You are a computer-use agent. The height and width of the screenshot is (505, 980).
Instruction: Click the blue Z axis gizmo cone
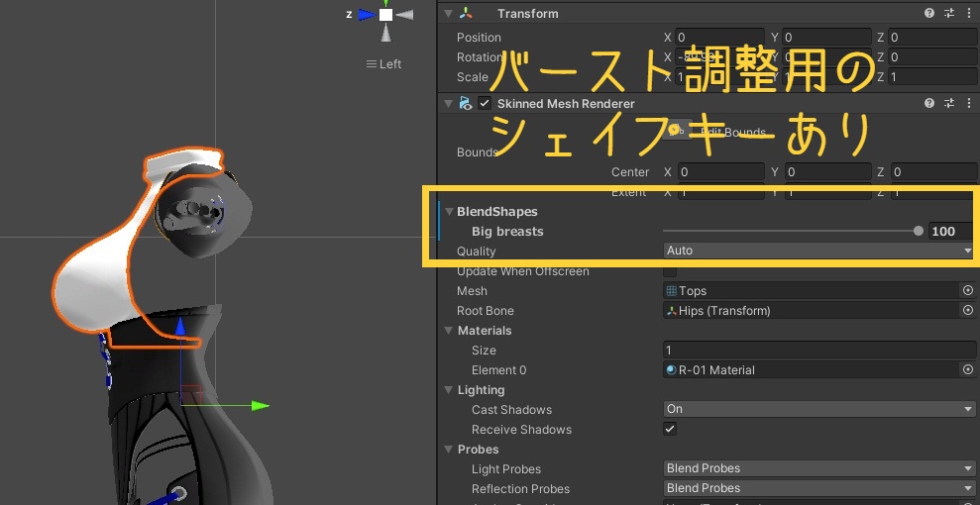tap(367, 14)
